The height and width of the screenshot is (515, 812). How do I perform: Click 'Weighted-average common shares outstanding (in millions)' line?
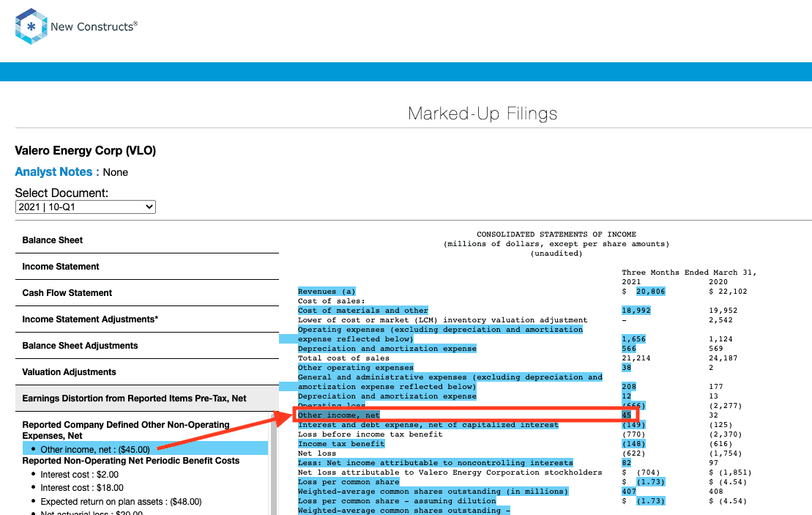[x=433, y=492]
